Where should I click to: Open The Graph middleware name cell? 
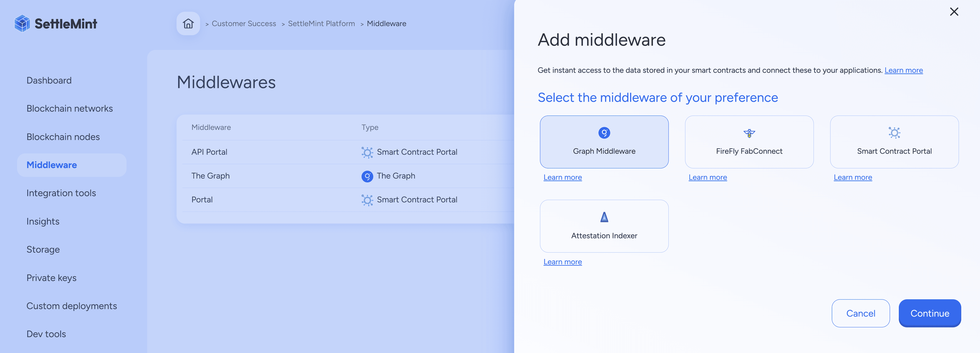[210, 176]
